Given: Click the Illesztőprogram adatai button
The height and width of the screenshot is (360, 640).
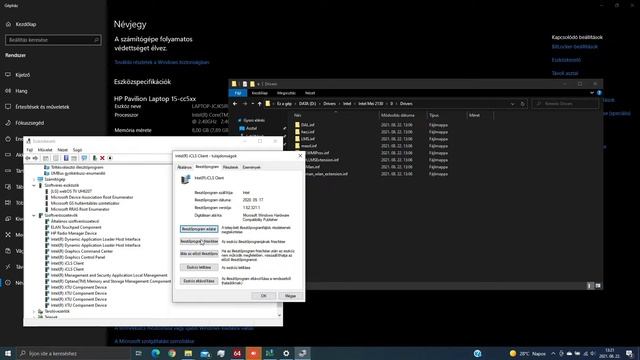Looking at the screenshot, I should coord(199,229).
